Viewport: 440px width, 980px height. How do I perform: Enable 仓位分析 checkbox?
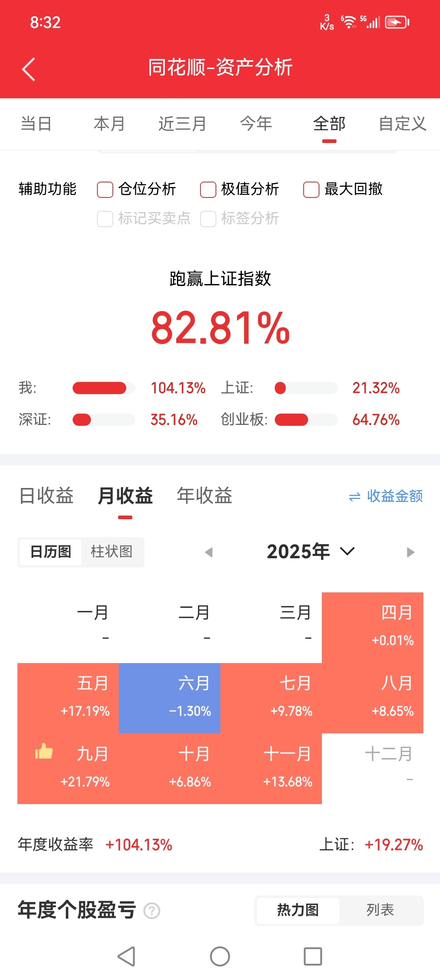coord(105,189)
